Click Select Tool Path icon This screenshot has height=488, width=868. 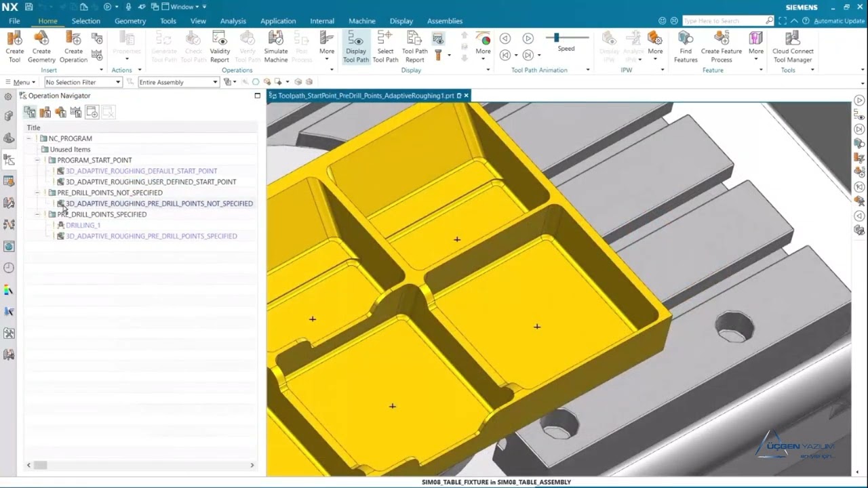385,46
